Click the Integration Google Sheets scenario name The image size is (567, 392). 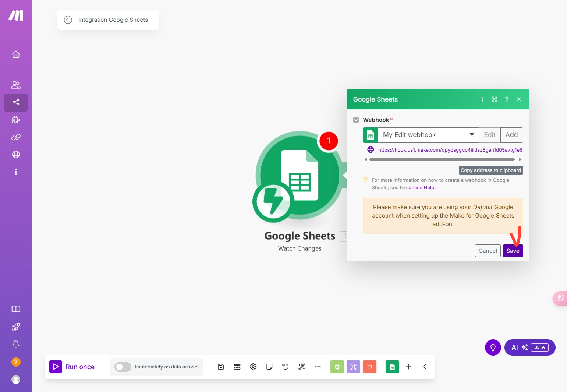pos(113,20)
